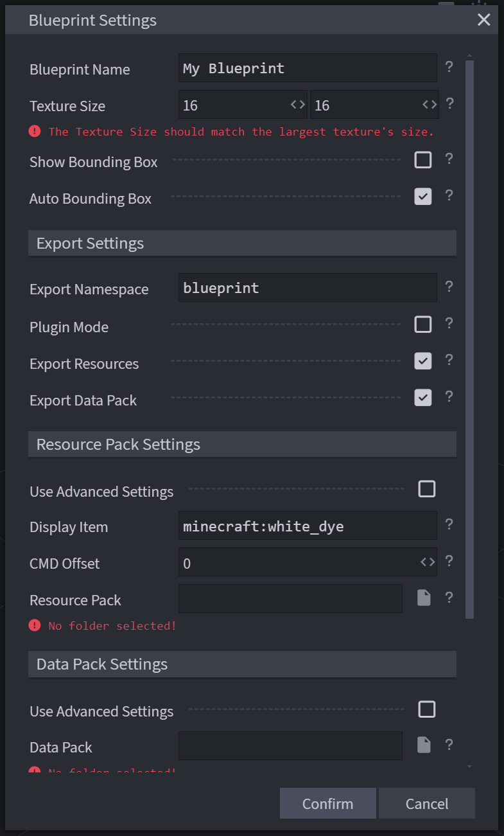Click the Texture Size warning message
This screenshot has width=504, height=836.
point(241,132)
